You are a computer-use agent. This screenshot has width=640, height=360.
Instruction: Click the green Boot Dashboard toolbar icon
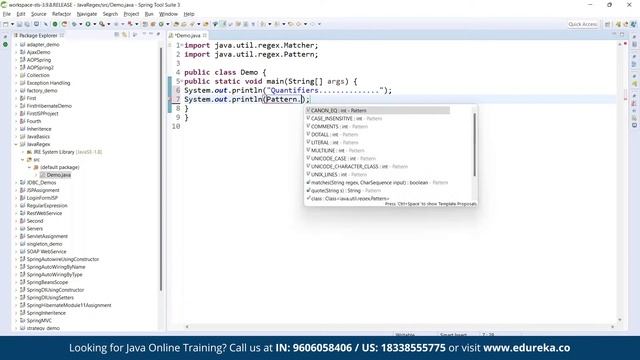click(55, 24)
